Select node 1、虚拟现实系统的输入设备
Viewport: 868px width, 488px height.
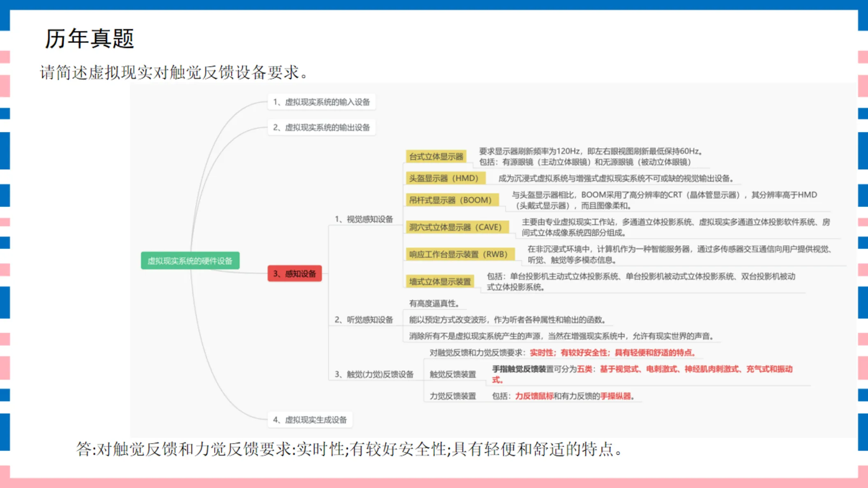(x=321, y=102)
